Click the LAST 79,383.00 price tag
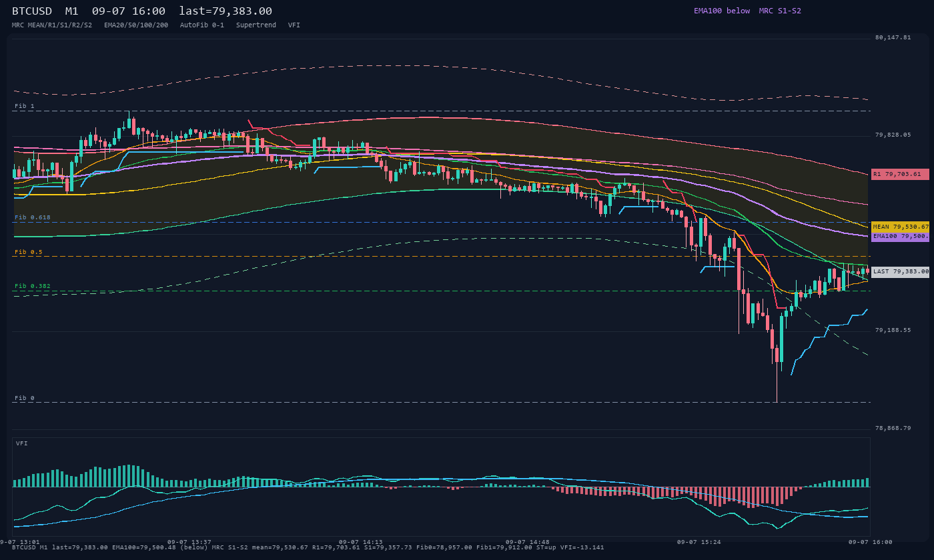 (x=900, y=271)
